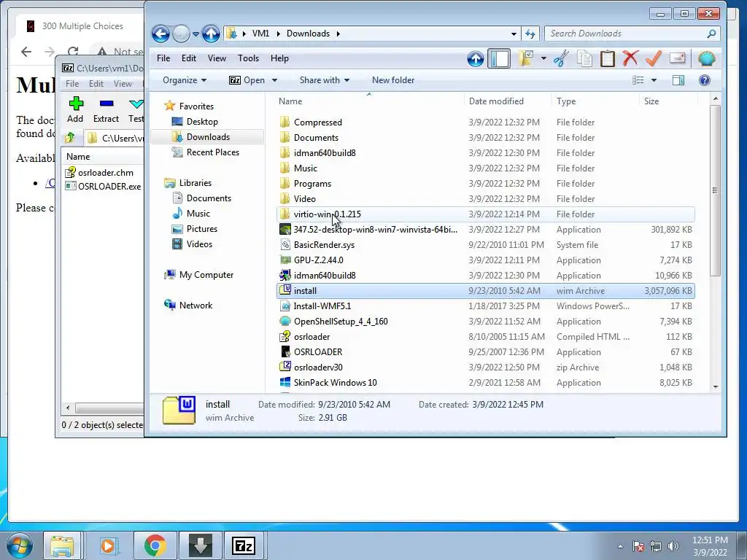Select Network in navigation pane
The image size is (747, 560).
(196, 306)
